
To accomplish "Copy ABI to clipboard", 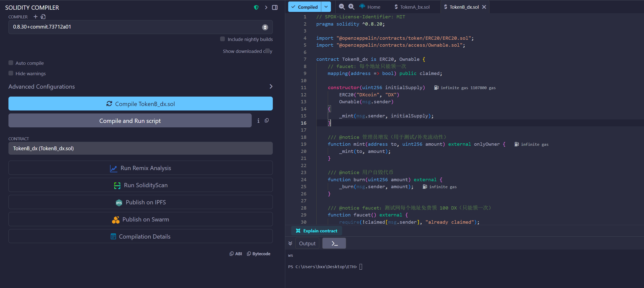I will [x=236, y=253].
